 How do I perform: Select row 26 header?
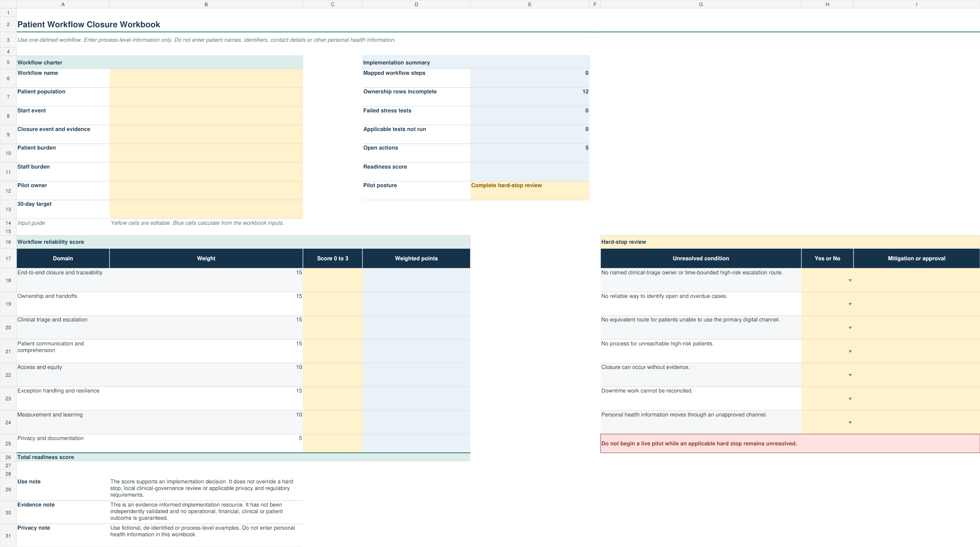click(8, 457)
